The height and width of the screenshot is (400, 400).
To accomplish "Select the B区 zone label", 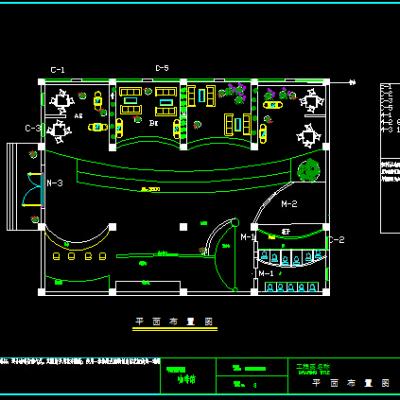I will (154, 123).
